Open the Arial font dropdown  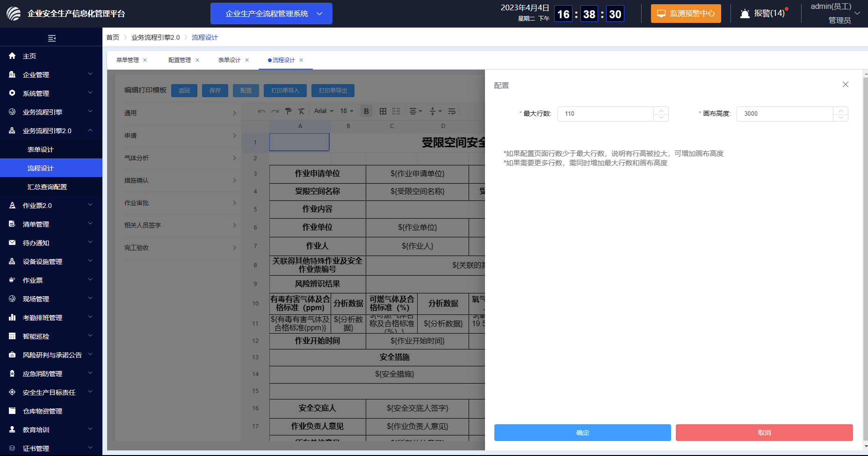click(324, 111)
